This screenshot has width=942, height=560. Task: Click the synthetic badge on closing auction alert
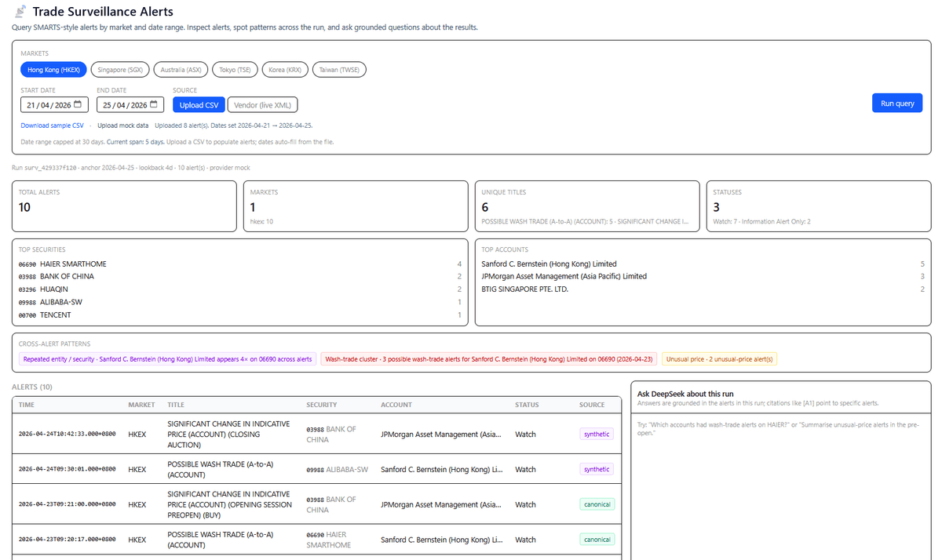click(597, 434)
